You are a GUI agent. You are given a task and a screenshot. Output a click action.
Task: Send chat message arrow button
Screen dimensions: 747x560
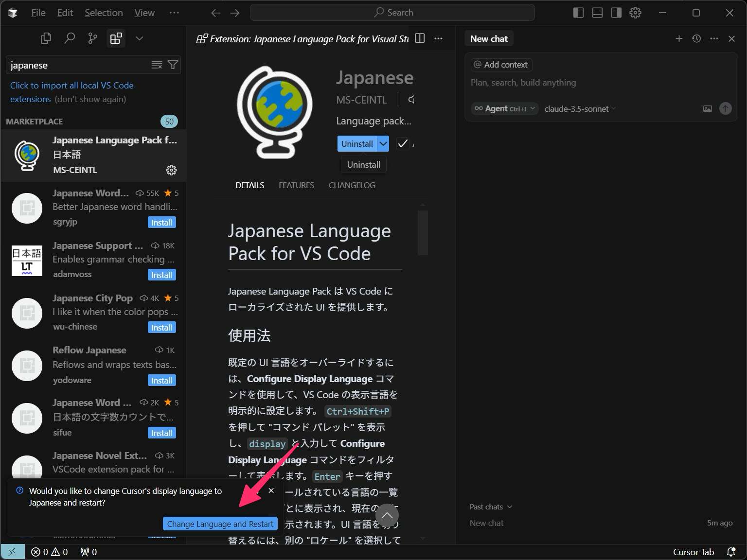click(x=725, y=108)
